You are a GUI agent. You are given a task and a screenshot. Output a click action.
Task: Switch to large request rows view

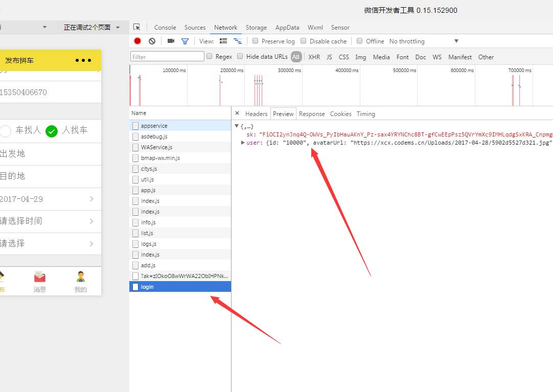pos(223,41)
